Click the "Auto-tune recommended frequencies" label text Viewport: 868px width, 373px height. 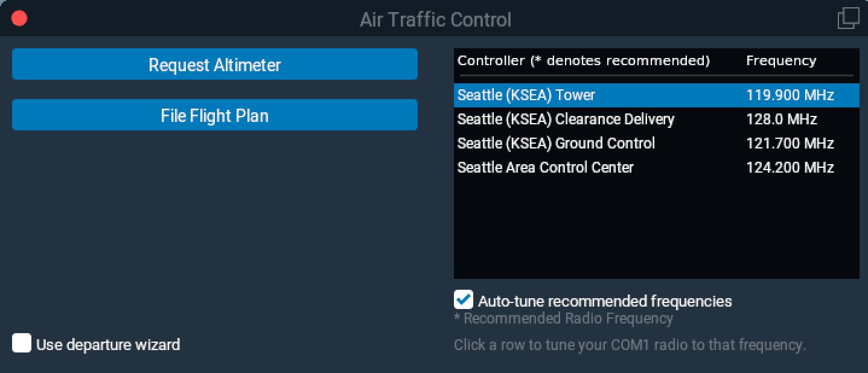coord(605,301)
